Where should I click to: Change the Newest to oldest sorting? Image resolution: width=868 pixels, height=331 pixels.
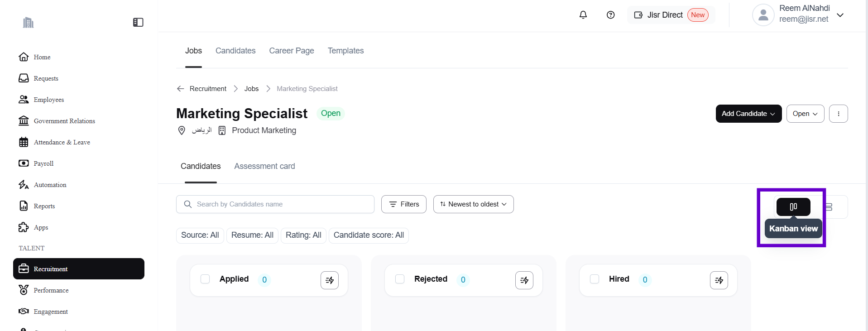point(473,204)
